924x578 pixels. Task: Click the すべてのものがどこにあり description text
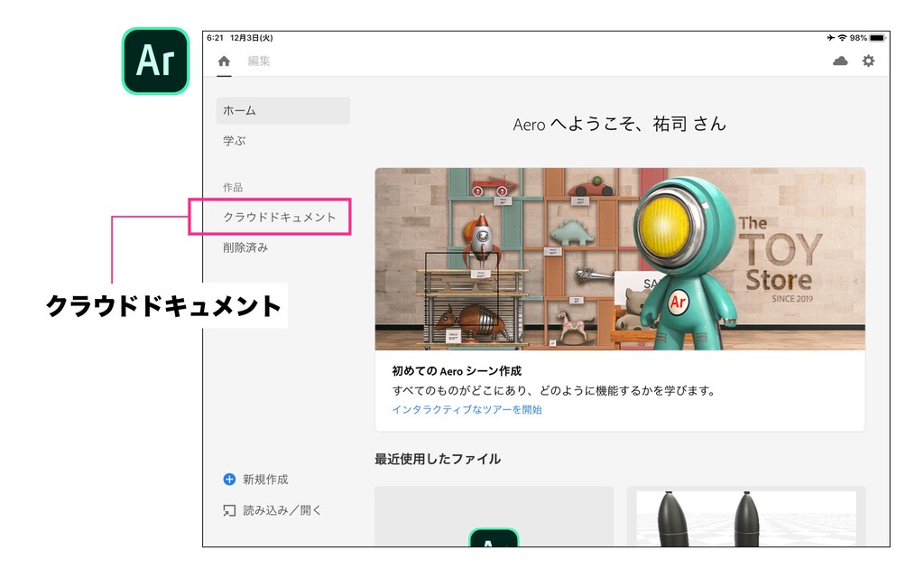click(x=553, y=390)
